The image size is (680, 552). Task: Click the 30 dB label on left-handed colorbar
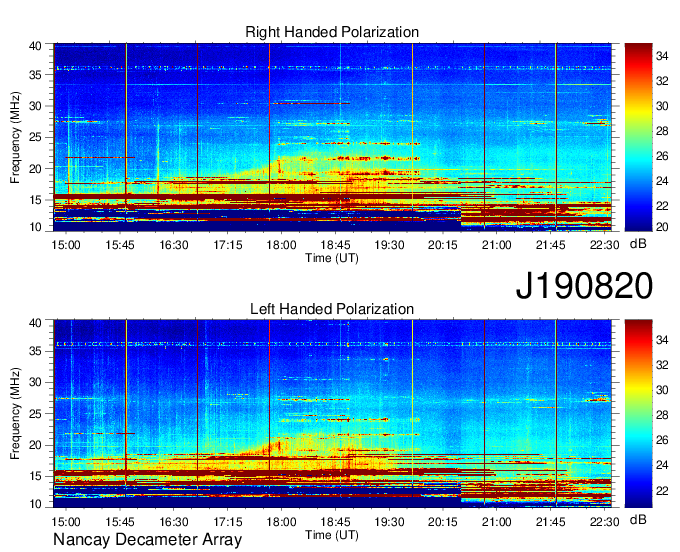coord(662,390)
